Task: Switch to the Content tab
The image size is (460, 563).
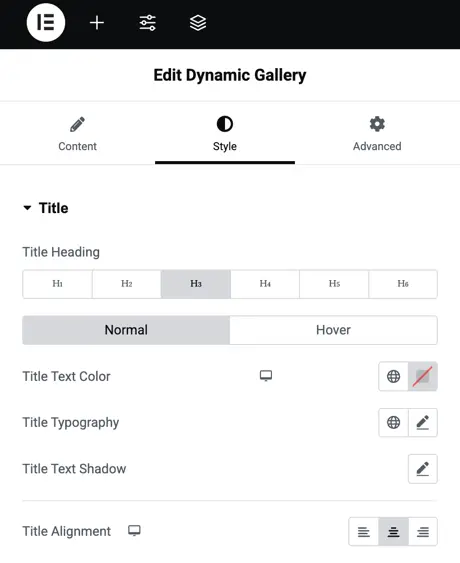Action: 78,134
